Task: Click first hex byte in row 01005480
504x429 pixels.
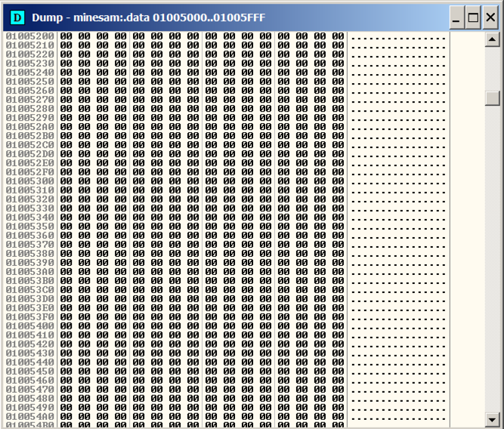Action: point(66,399)
